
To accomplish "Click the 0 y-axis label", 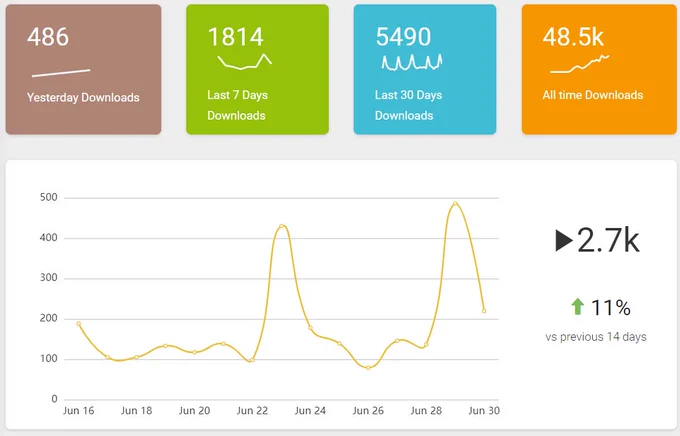I will click(54, 399).
